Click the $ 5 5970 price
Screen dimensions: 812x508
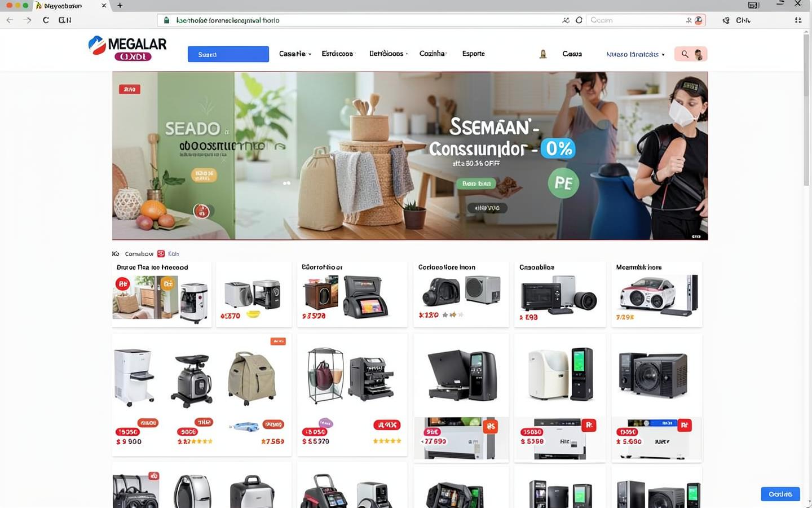316,441
